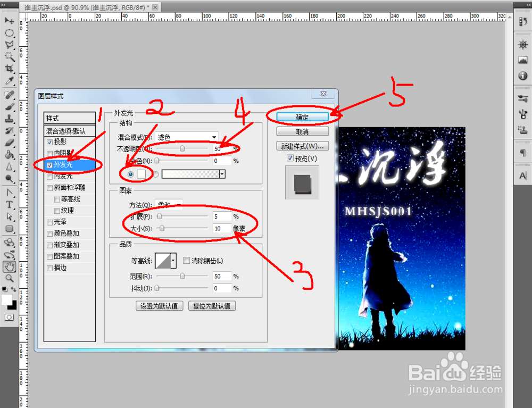
Task: Select the Zoom tool in toolbox
Action: (9, 278)
